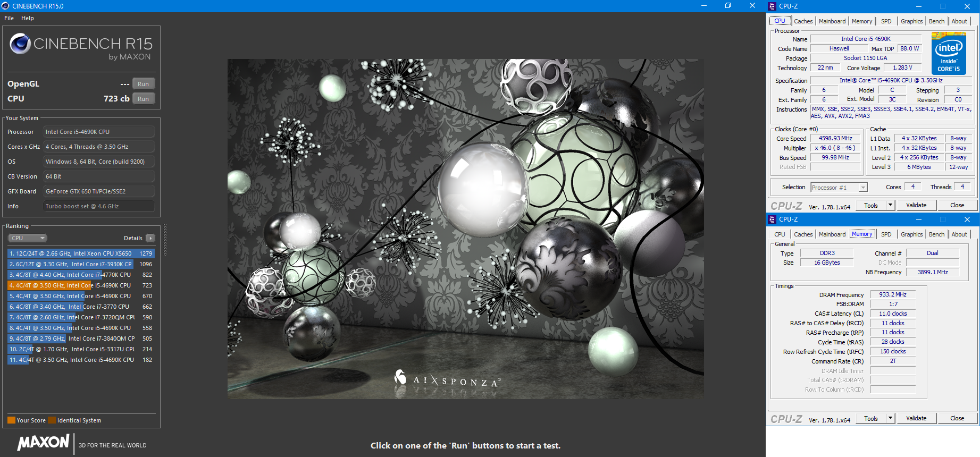The height and width of the screenshot is (457, 980).
Task: Select ranking row i5-4690K scoring 558
Action: 81,328
